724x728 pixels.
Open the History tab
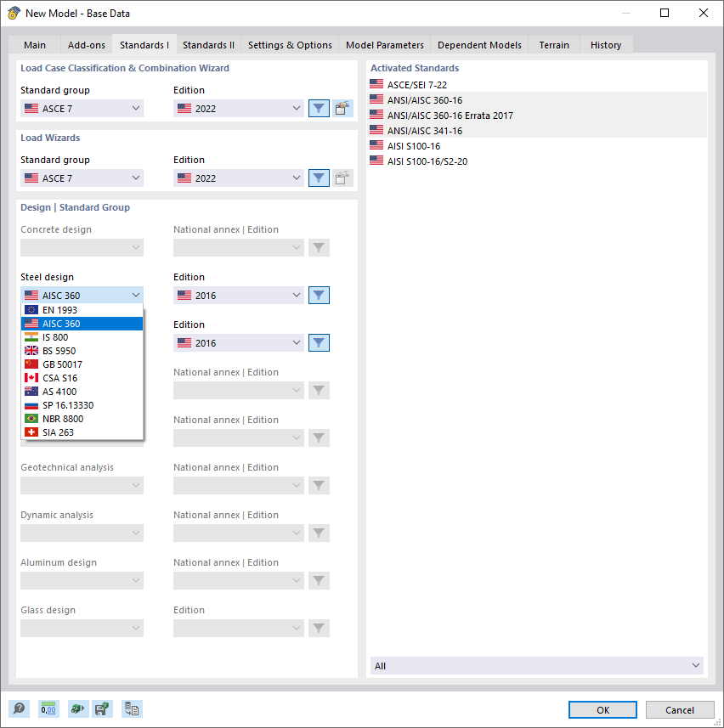pos(606,45)
